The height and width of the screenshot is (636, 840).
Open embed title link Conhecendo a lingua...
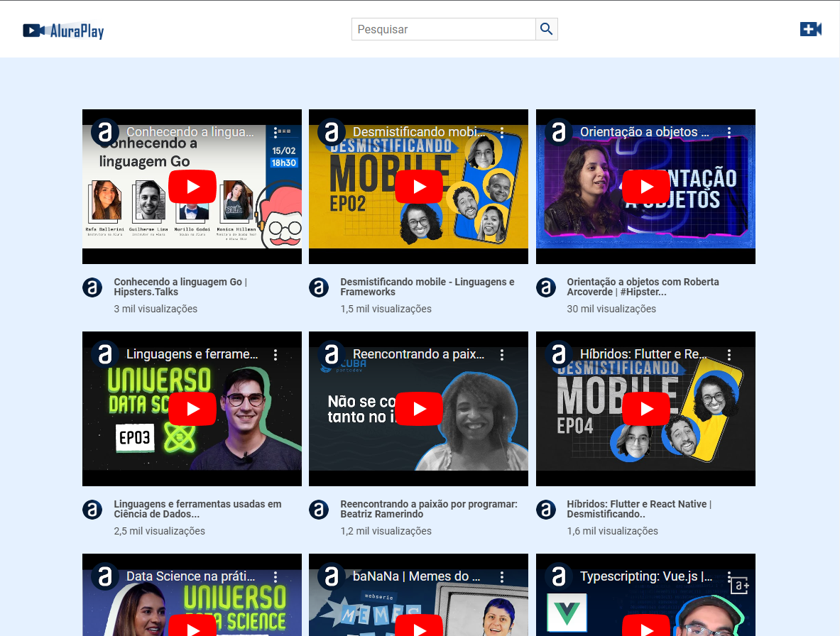(x=190, y=132)
